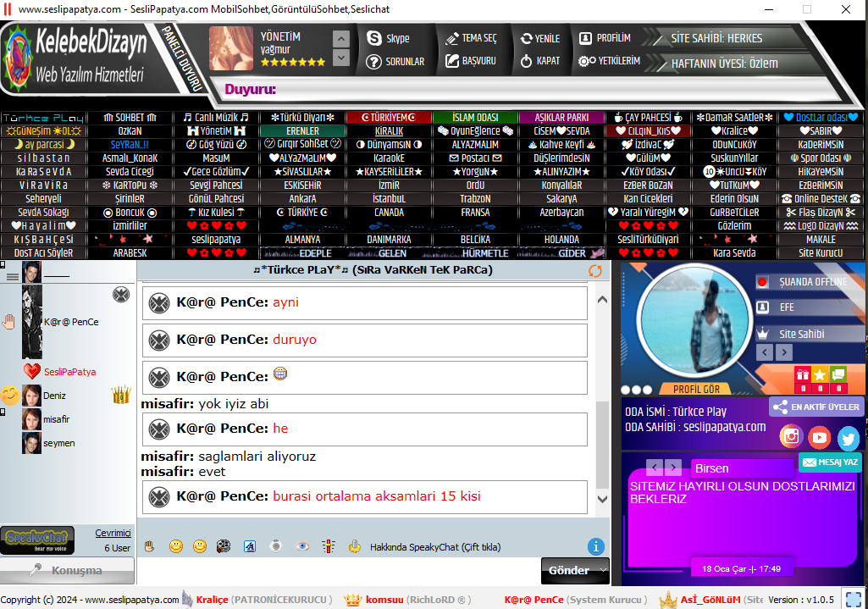Open the PROFİLİM menu item
Image resolution: width=868 pixels, height=609 pixels.
tap(605, 38)
